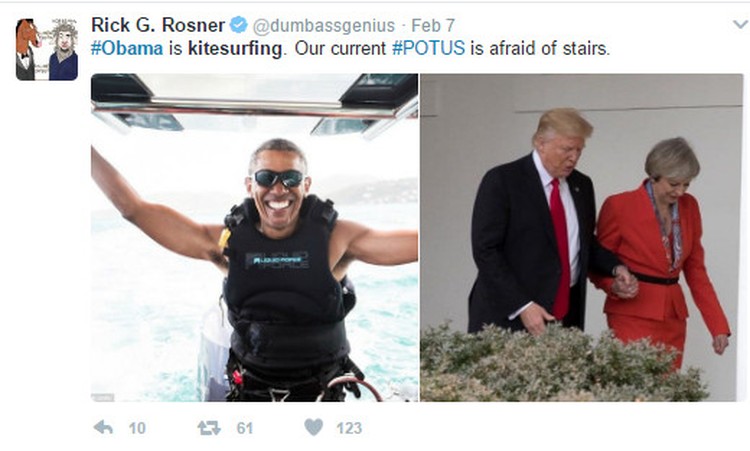Click the reply count 10

point(137,428)
